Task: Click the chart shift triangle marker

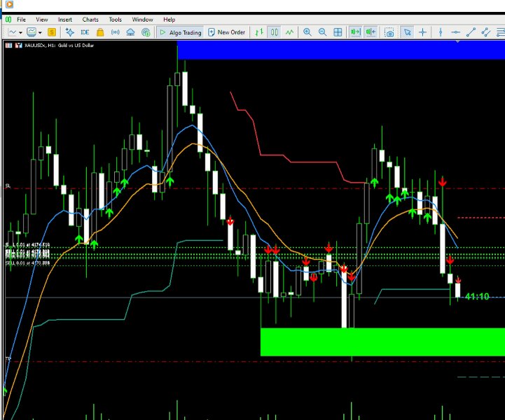Action: pos(457,41)
